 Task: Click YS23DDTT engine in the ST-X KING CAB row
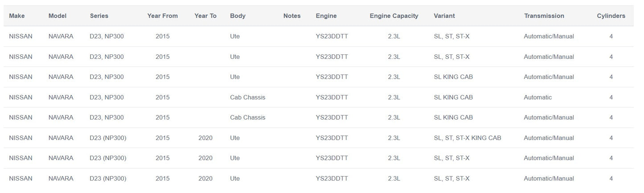tap(332, 138)
